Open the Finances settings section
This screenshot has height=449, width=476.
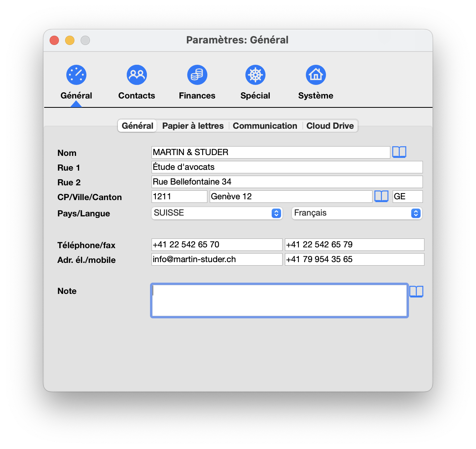[197, 82]
